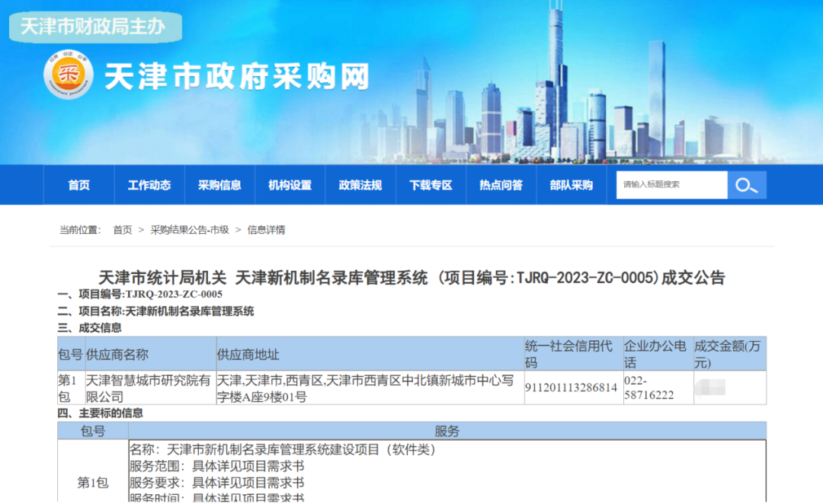Click the 天津市政府采购网 site title
Viewport: 823px width, 504px height.
tap(237, 77)
